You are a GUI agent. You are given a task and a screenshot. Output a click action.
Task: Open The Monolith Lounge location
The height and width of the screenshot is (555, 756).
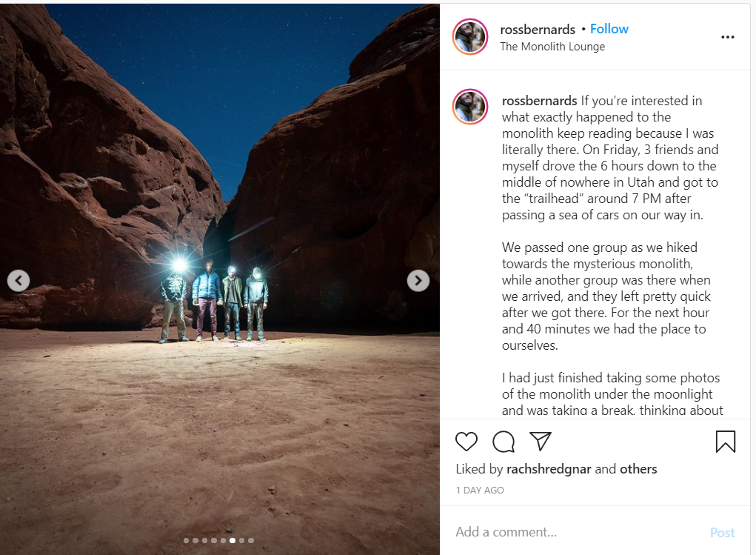552,47
